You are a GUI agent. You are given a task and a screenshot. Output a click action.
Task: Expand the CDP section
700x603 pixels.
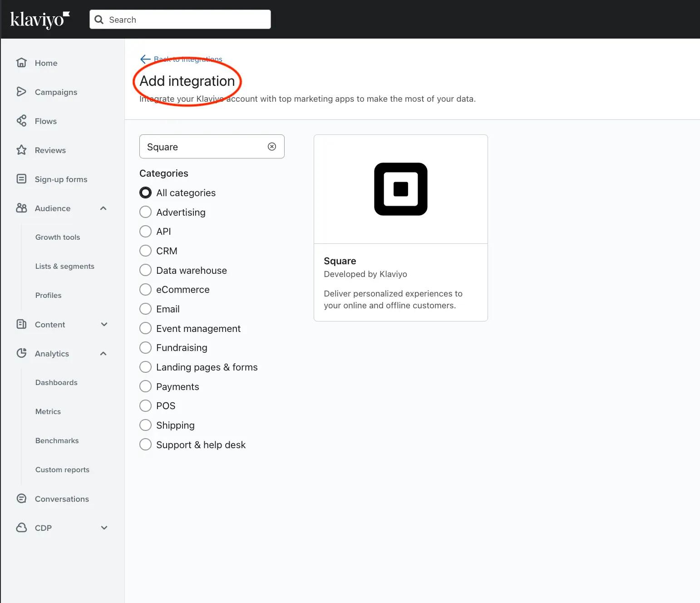pyautogui.click(x=104, y=528)
